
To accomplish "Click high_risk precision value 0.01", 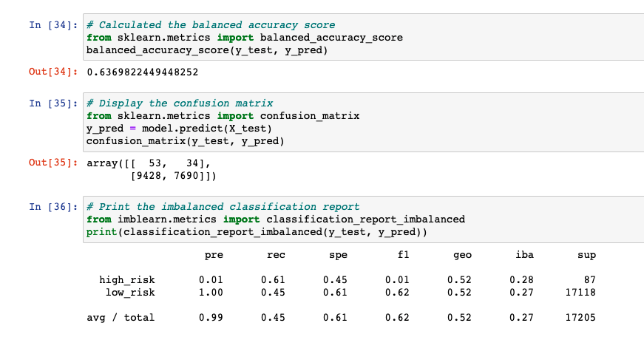I will pyautogui.click(x=211, y=280).
